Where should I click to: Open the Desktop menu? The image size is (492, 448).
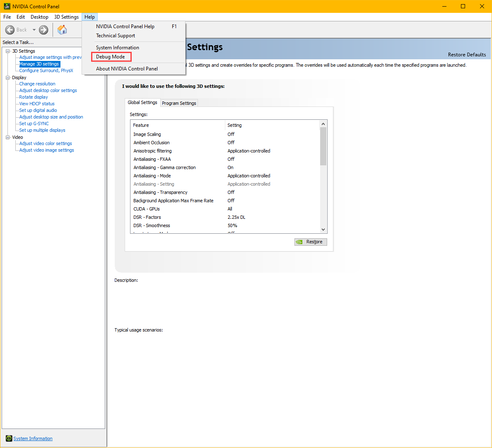39,17
